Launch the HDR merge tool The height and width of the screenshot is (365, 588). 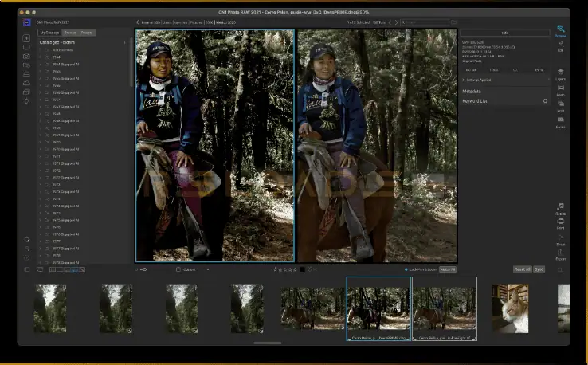[x=561, y=105]
